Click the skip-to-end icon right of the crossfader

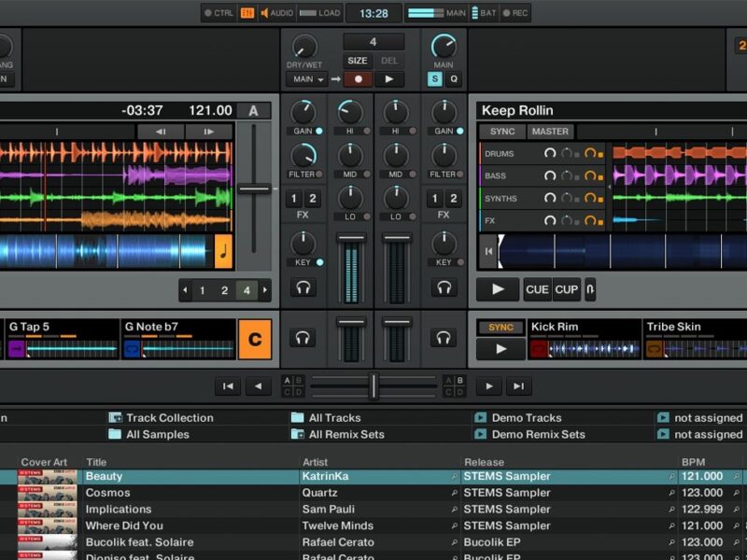click(x=518, y=385)
